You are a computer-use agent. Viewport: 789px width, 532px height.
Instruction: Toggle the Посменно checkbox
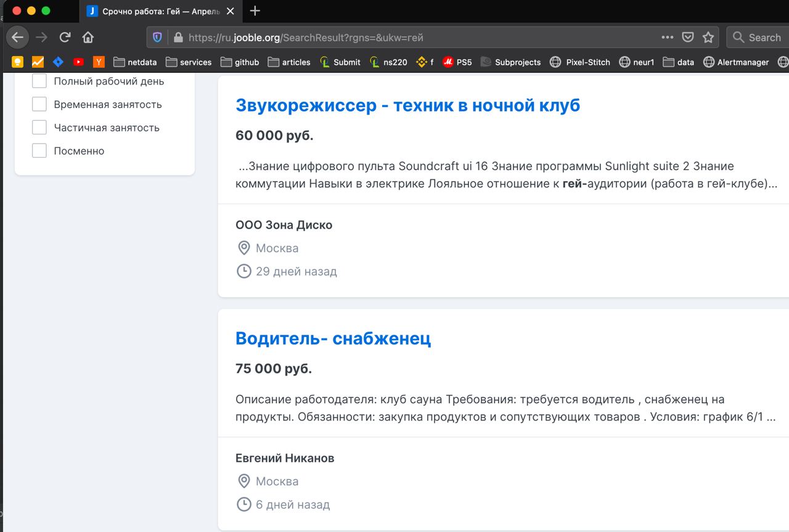point(39,151)
